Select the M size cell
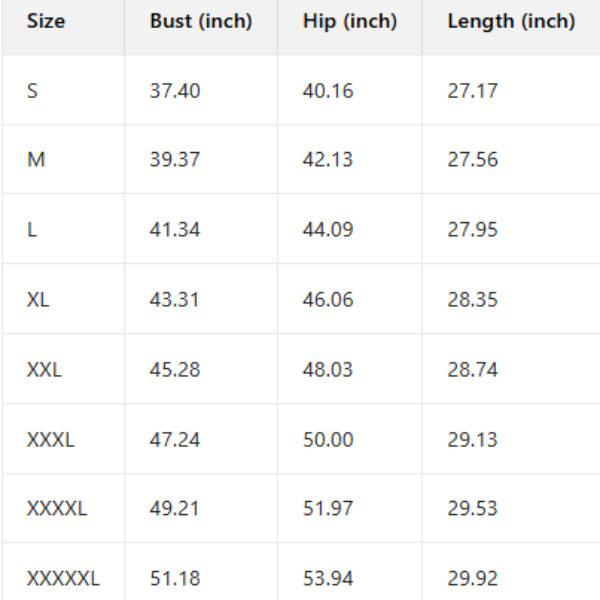The width and height of the screenshot is (600, 600). pyautogui.click(x=36, y=160)
